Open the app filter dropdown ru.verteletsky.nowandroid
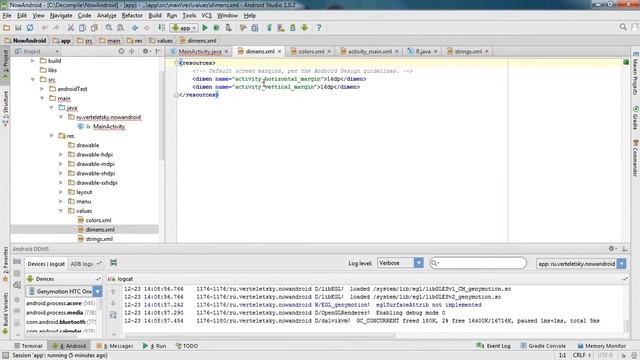 [x=581, y=264]
